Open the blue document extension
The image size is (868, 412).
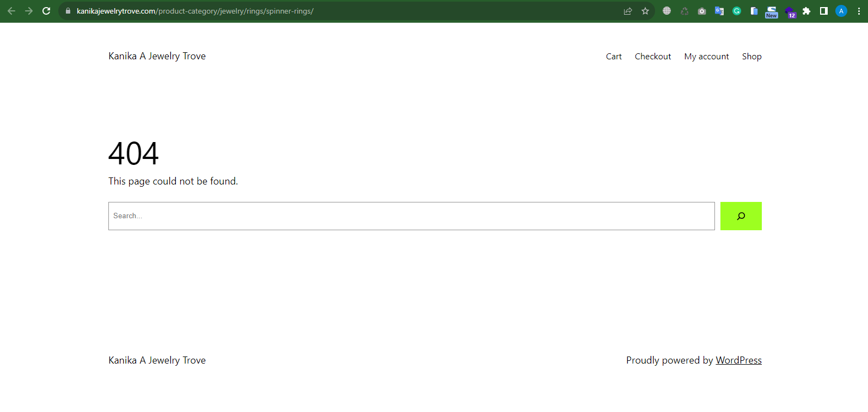point(754,11)
